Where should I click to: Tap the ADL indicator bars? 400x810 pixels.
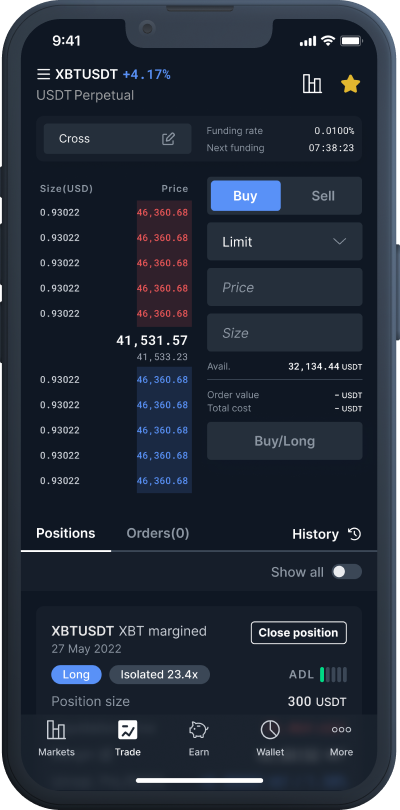333,674
